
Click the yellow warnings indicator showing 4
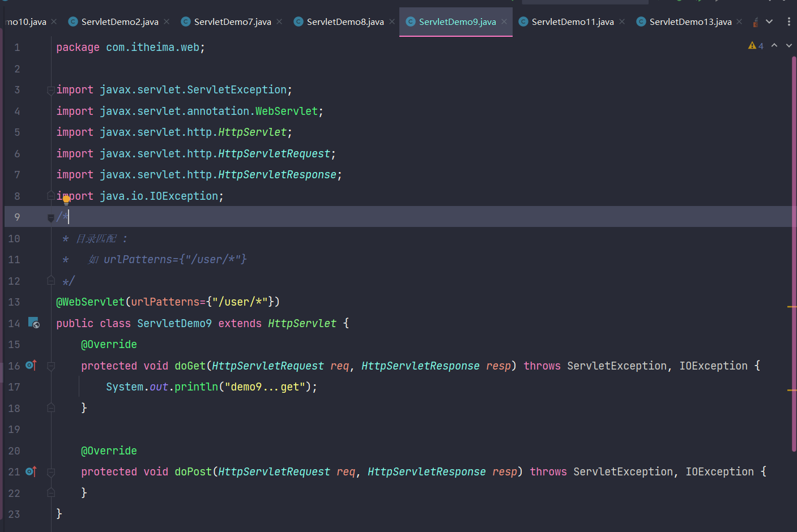[756, 46]
